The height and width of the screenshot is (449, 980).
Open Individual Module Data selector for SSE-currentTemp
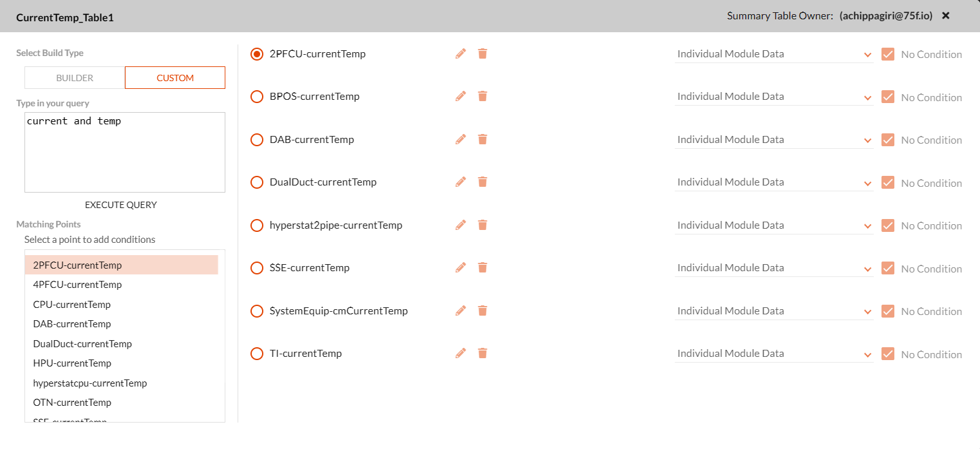tap(867, 269)
